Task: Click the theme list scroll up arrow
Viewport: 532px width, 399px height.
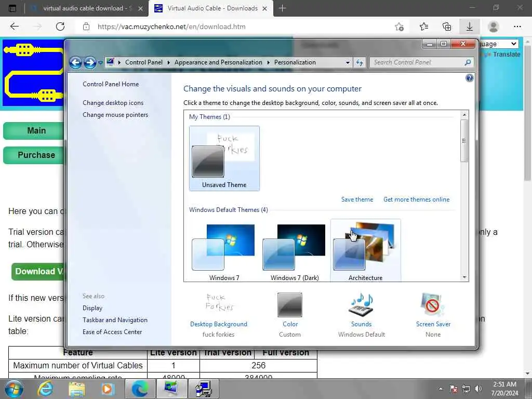Action: [x=464, y=115]
